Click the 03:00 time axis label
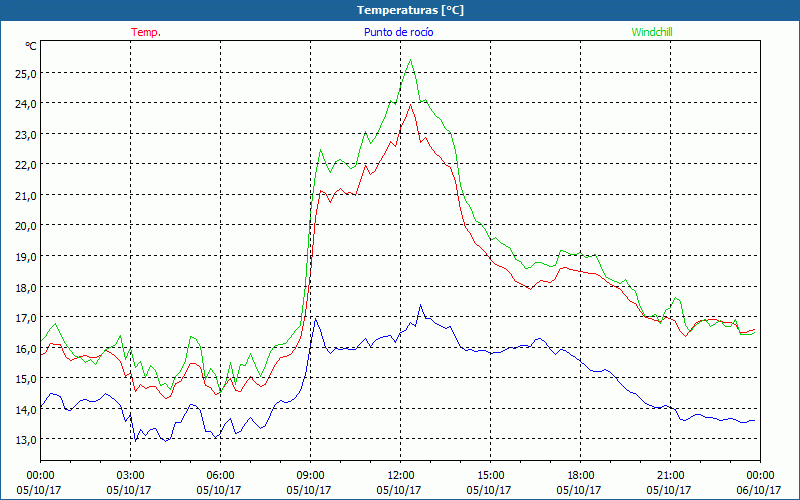800x500 pixels. click(x=130, y=476)
